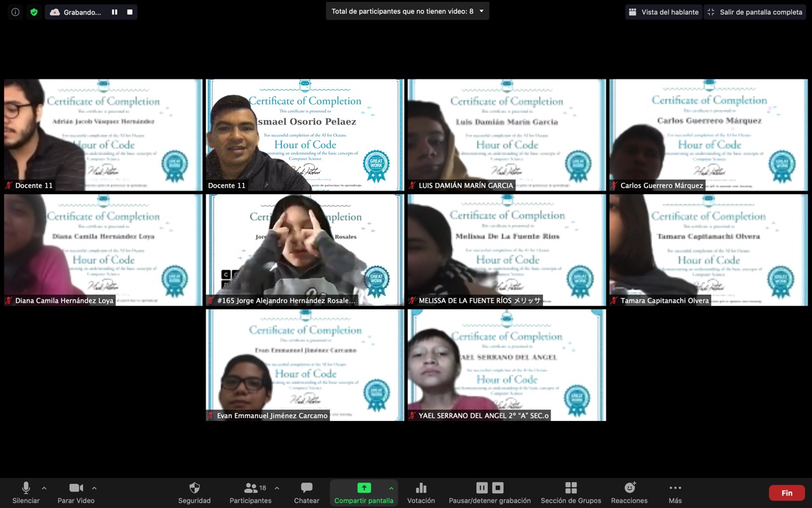Select Tamara Capitanachi Olvera video tile
Screen dimensions: 812x508
click(x=709, y=250)
